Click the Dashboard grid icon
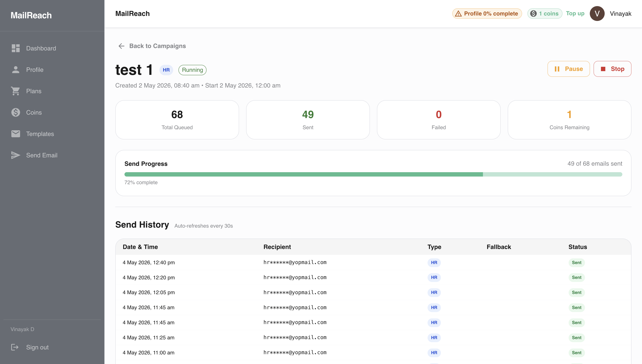 click(16, 48)
